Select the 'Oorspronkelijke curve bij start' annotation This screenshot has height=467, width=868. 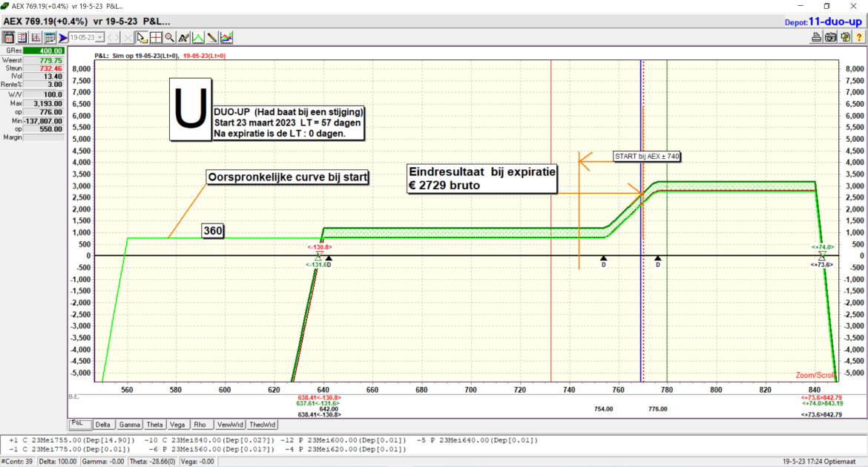coord(287,177)
